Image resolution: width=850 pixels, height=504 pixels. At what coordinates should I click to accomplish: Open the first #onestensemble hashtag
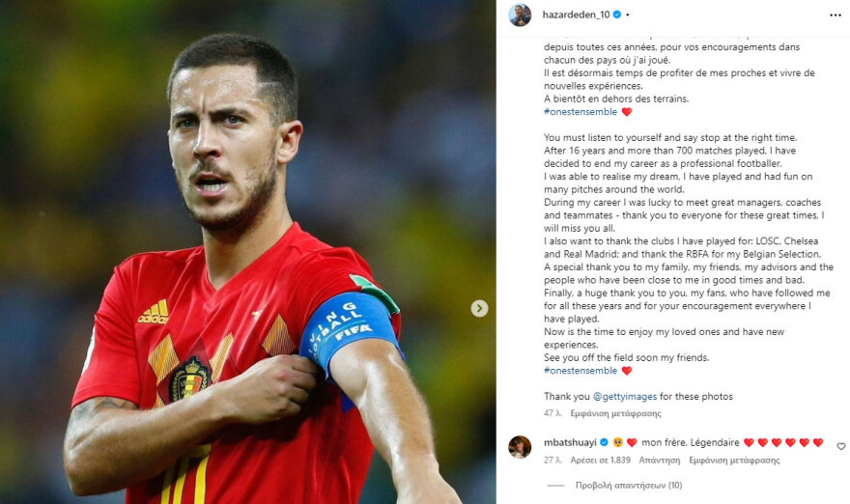click(x=581, y=112)
